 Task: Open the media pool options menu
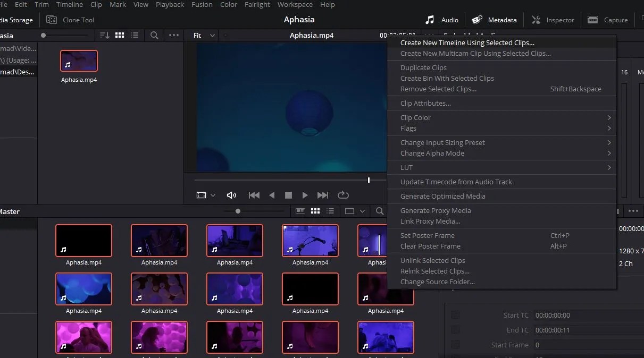pyautogui.click(x=173, y=36)
